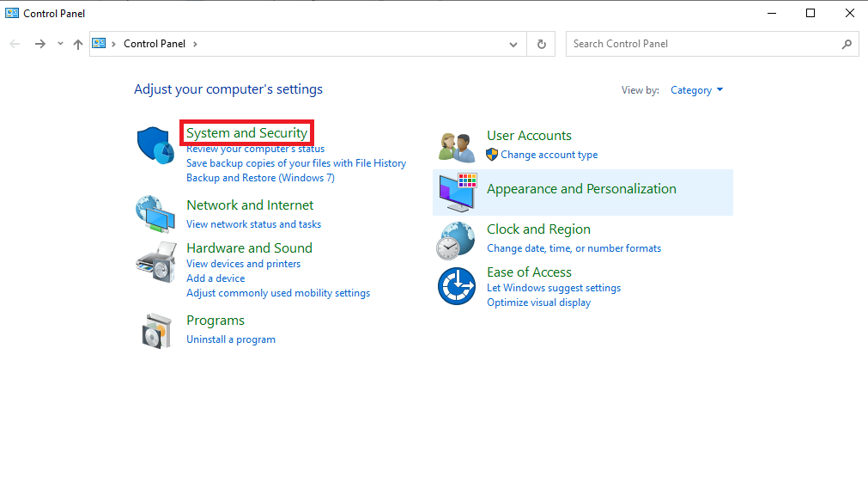
Task: Click the Control Panel icon in address bar
Action: point(99,43)
